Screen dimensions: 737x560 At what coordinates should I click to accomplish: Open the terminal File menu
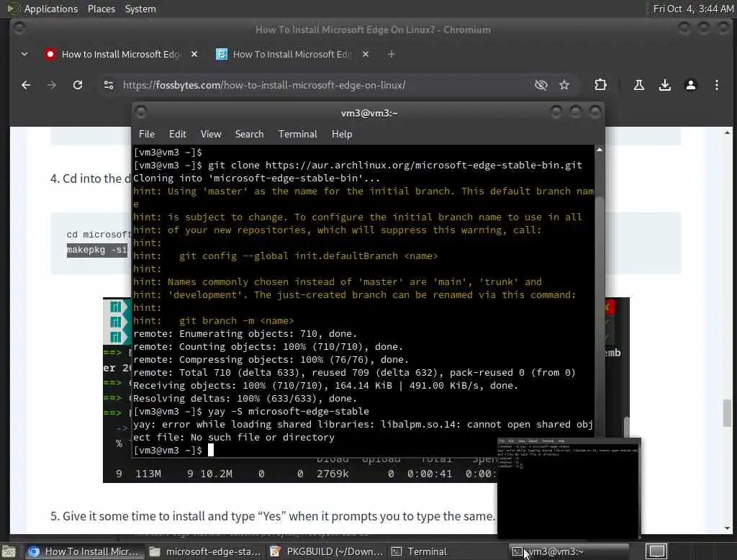point(147,135)
